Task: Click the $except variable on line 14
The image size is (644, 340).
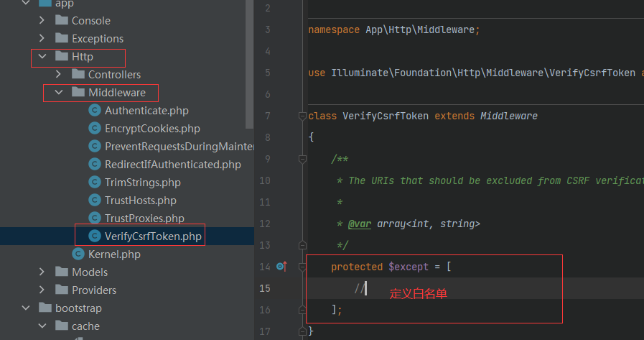Action: click(x=409, y=267)
